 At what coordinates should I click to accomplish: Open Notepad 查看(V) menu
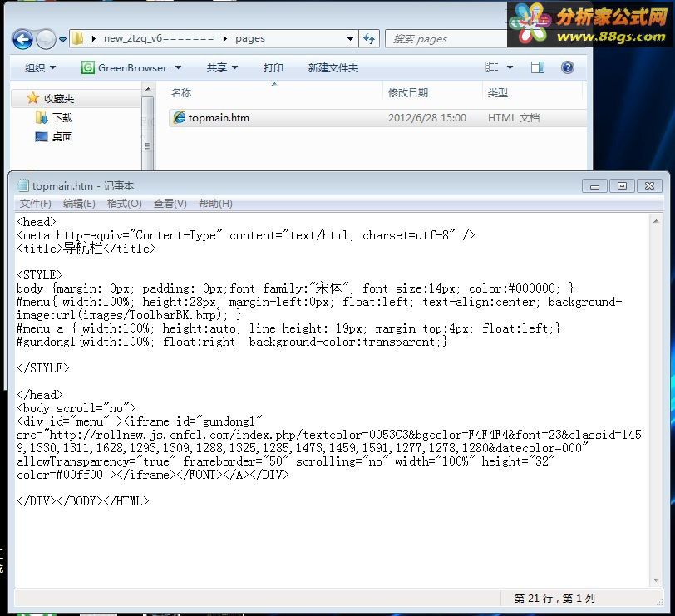click(x=170, y=204)
